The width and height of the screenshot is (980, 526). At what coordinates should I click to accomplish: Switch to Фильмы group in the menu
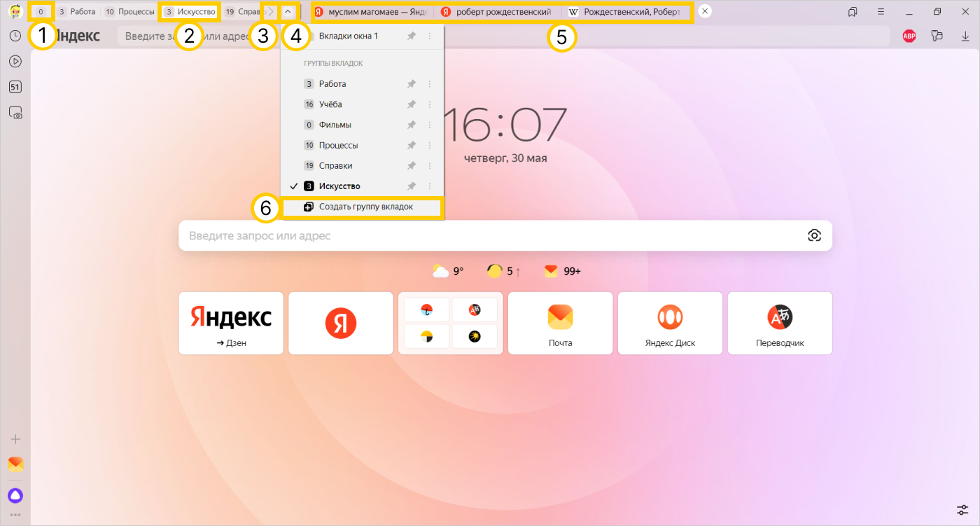[x=362, y=125]
